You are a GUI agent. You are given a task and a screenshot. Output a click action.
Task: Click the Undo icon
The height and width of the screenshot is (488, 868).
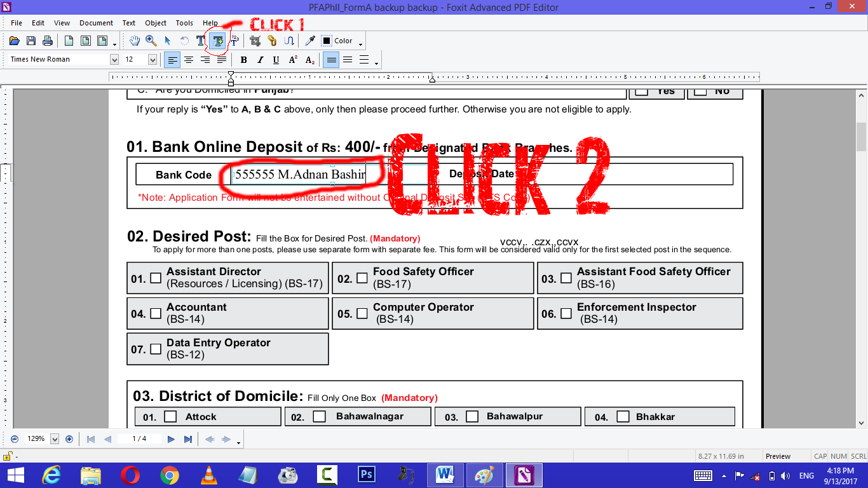(x=184, y=41)
